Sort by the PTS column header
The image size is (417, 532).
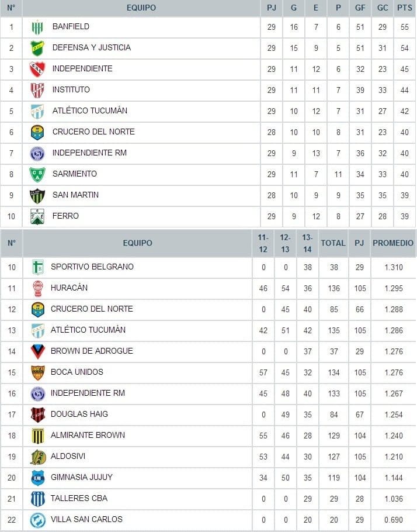pos(404,8)
